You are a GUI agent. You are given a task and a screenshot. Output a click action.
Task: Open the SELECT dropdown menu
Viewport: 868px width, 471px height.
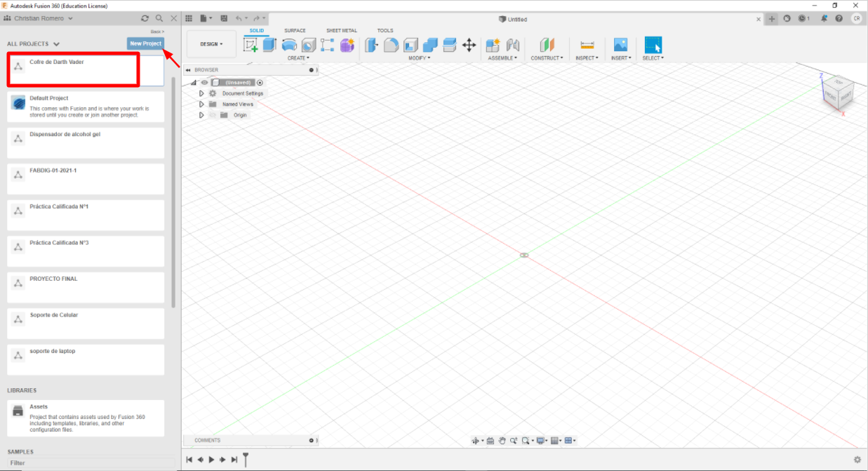653,58
